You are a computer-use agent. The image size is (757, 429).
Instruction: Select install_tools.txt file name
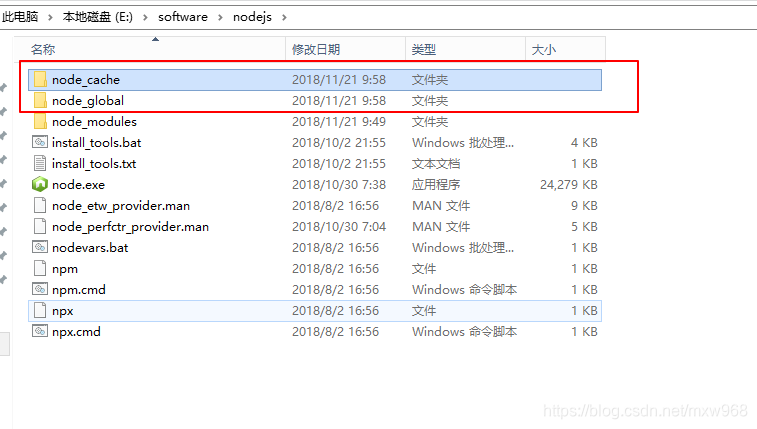pyautogui.click(x=94, y=164)
